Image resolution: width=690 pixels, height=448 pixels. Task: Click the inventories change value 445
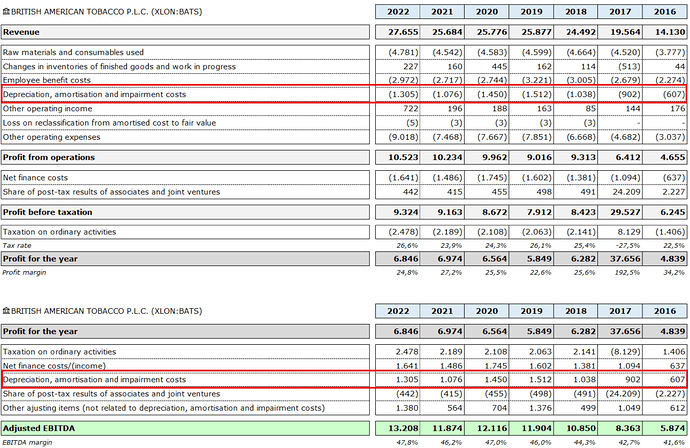499,66
